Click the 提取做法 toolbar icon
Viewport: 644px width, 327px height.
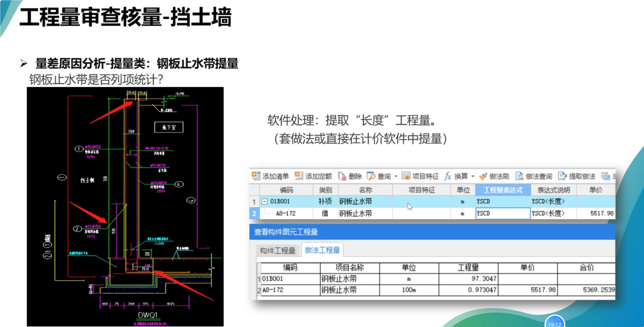pos(562,176)
